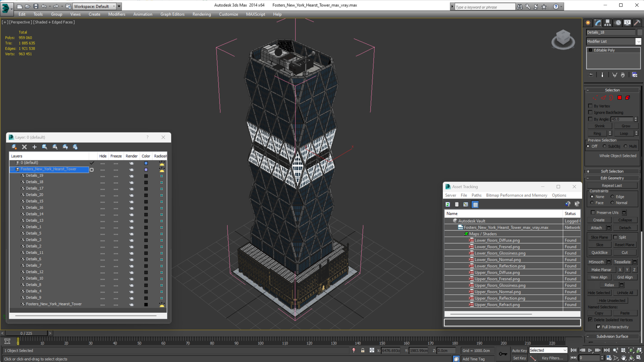This screenshot has width=644, height=362.
Task: Open the Modifier List dropdown
Action: (x=638, y=42)
